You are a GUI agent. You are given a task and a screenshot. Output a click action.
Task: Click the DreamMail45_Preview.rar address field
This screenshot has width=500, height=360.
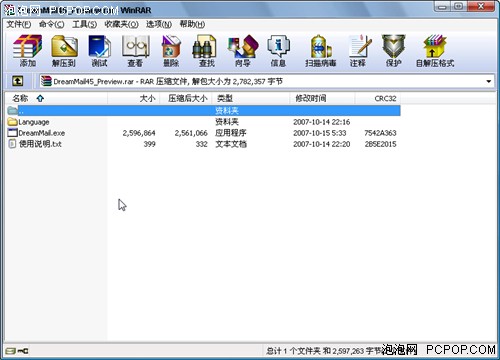267,81
